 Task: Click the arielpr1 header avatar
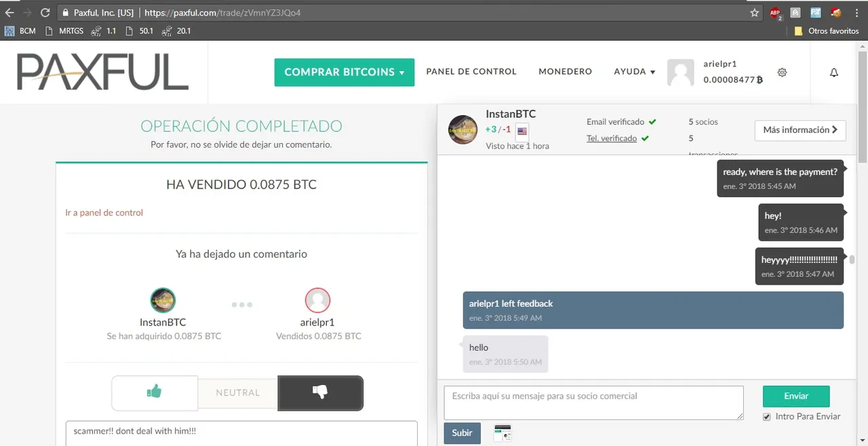pos(681,73)
